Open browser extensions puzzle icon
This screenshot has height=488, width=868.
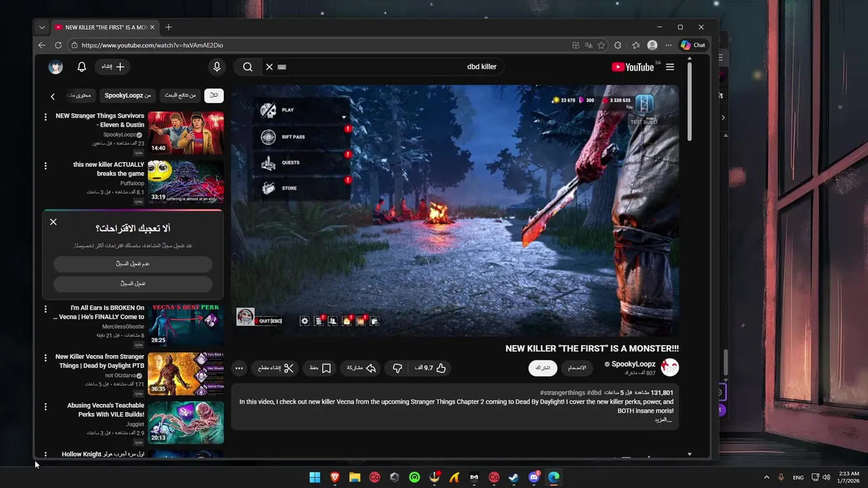tap(617, 45)
